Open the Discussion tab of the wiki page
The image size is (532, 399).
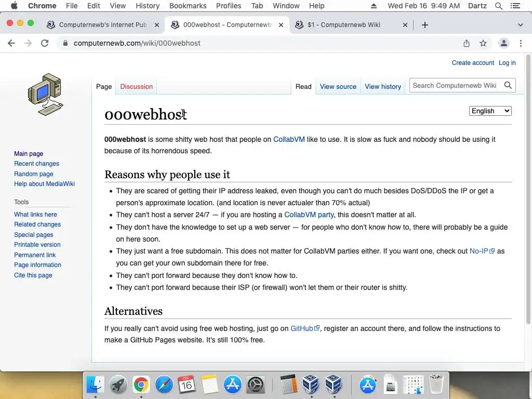pos(137,87)
